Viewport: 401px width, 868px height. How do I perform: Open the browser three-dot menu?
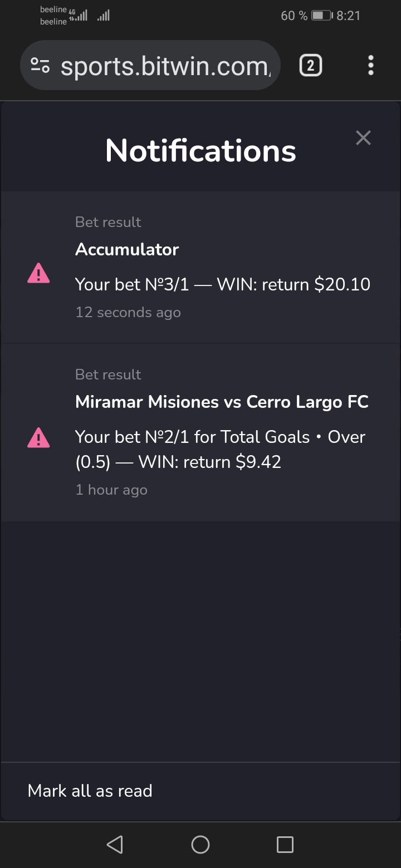371,66
